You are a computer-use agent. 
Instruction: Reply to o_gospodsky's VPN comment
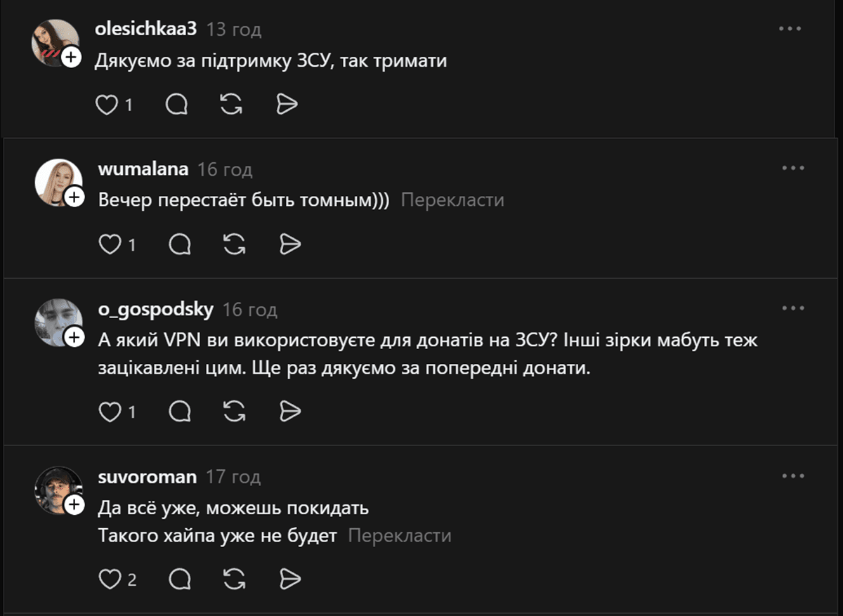tap(181, 412)
